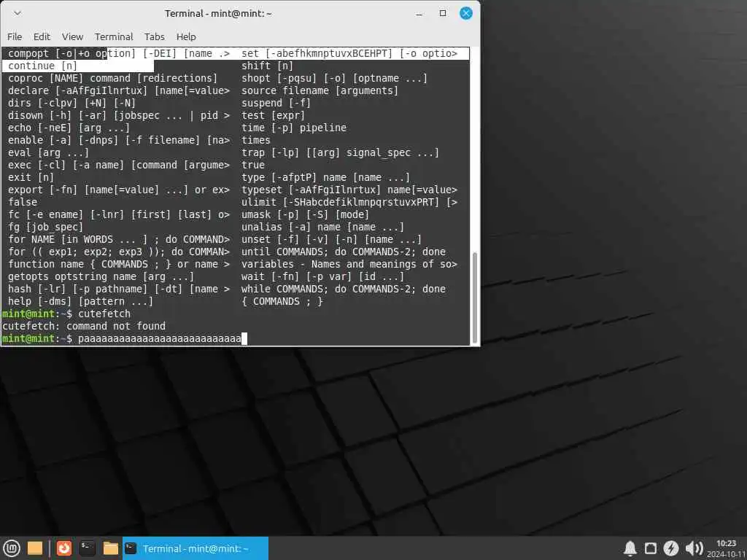Open the File menu
Image resolution: width=747 pixels, height=560 pixels.
coord(15,36)
